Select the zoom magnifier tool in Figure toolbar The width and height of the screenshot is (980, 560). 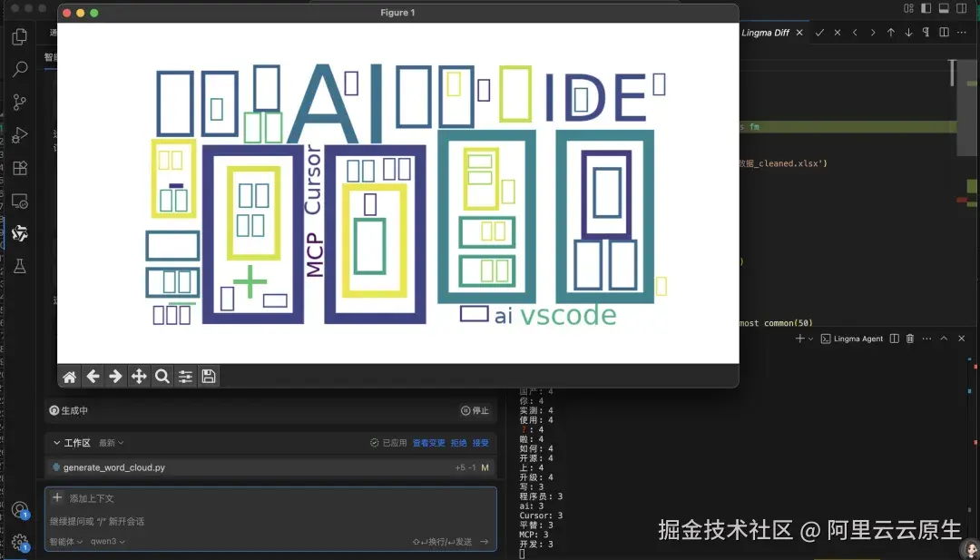point(162,377)
